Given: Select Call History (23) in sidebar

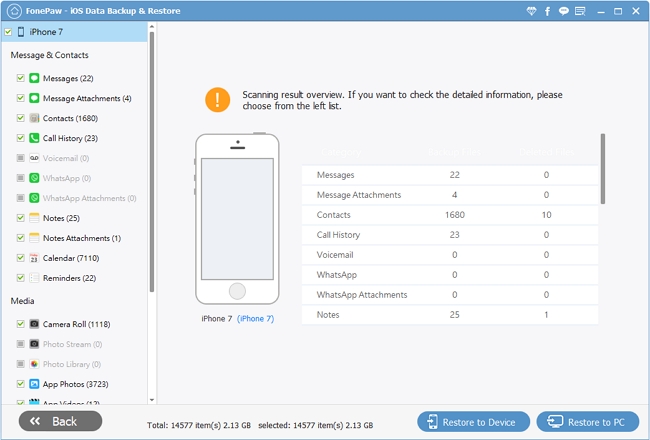Looking at the screenshot, I should [x=70, y=138].
